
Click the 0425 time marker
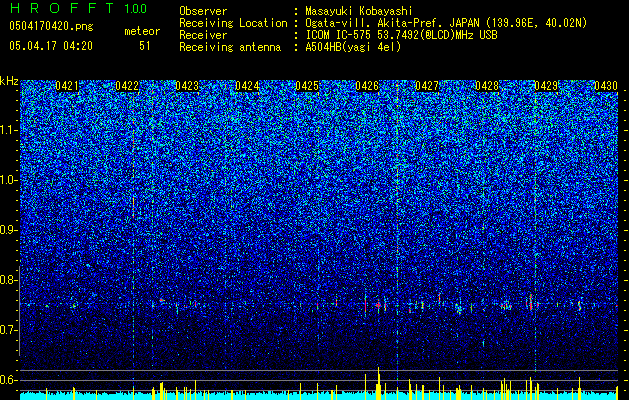(x=307, y=86)
